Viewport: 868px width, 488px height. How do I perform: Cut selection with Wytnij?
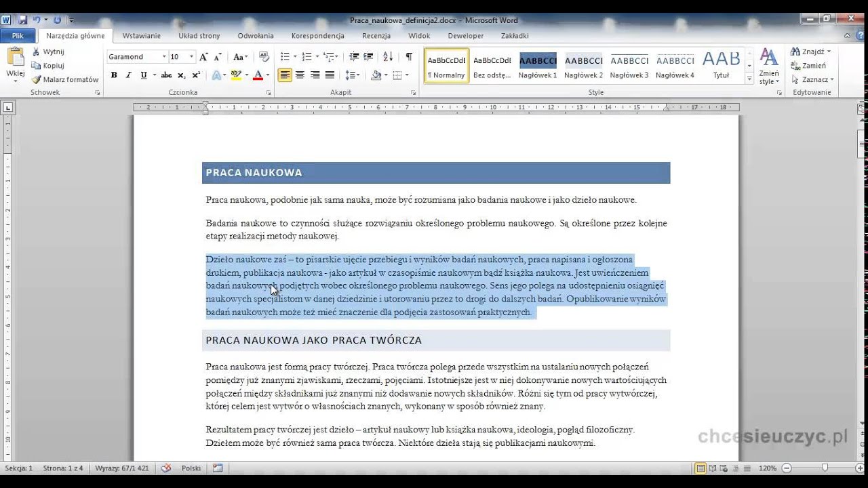click(x=48, y=52)
